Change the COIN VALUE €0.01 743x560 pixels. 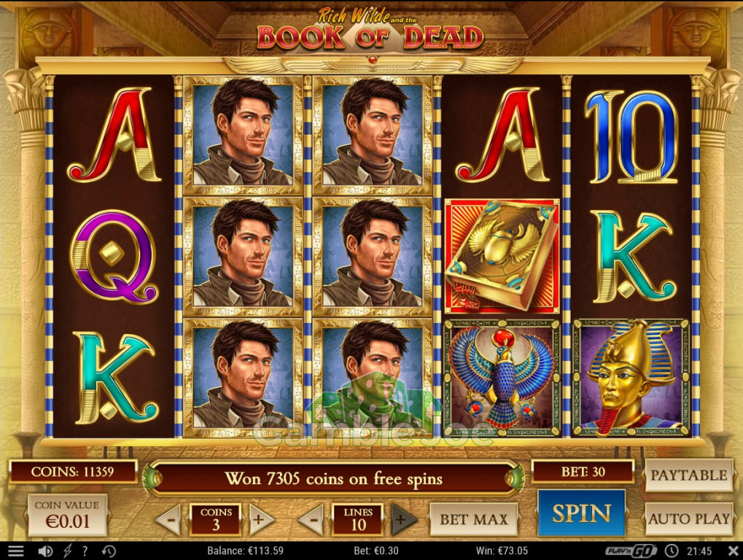coord(67,515)
